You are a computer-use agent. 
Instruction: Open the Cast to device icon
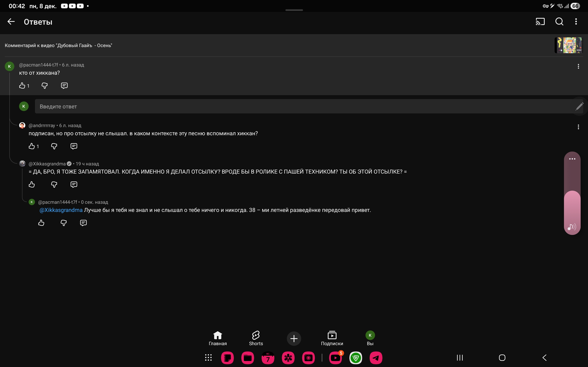point(540,22)
